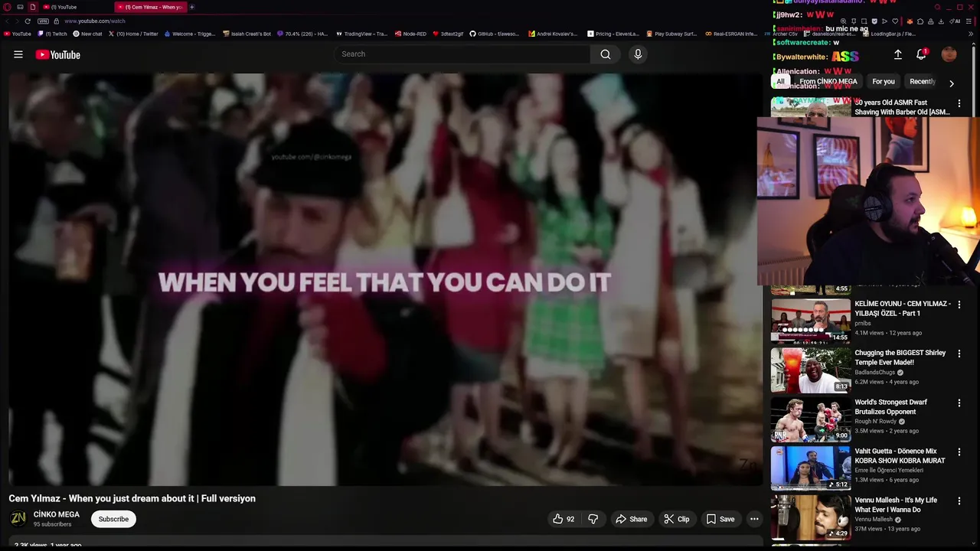Start voice search with microphone icon
The image size is (980, 551).
click(x=638, y=54)
